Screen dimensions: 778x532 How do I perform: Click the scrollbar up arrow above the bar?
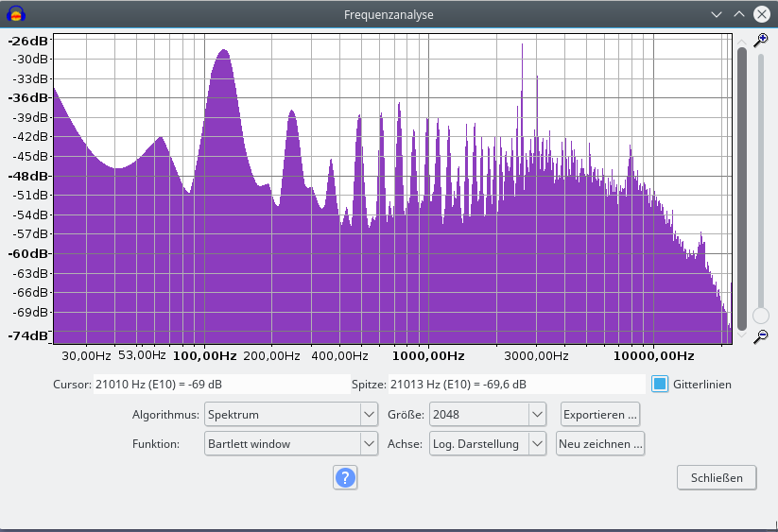742,42
